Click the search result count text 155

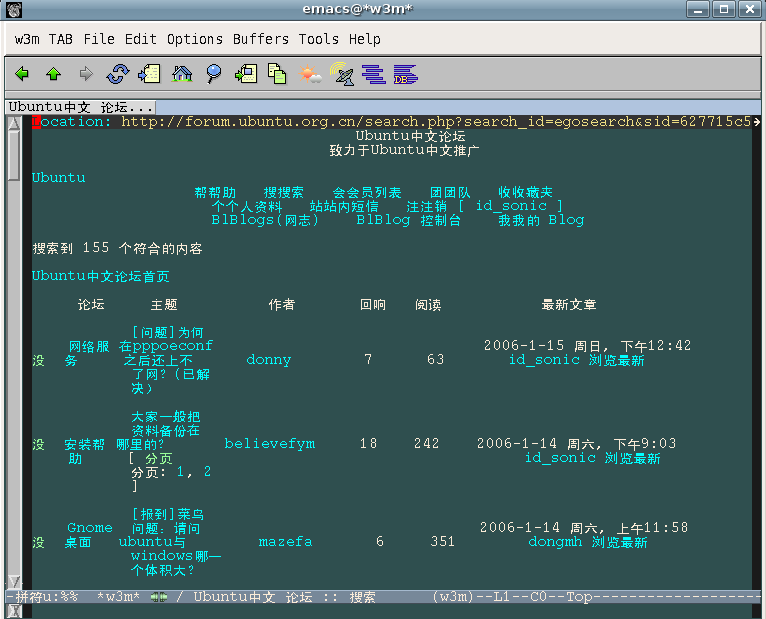(x=96, y=248)
